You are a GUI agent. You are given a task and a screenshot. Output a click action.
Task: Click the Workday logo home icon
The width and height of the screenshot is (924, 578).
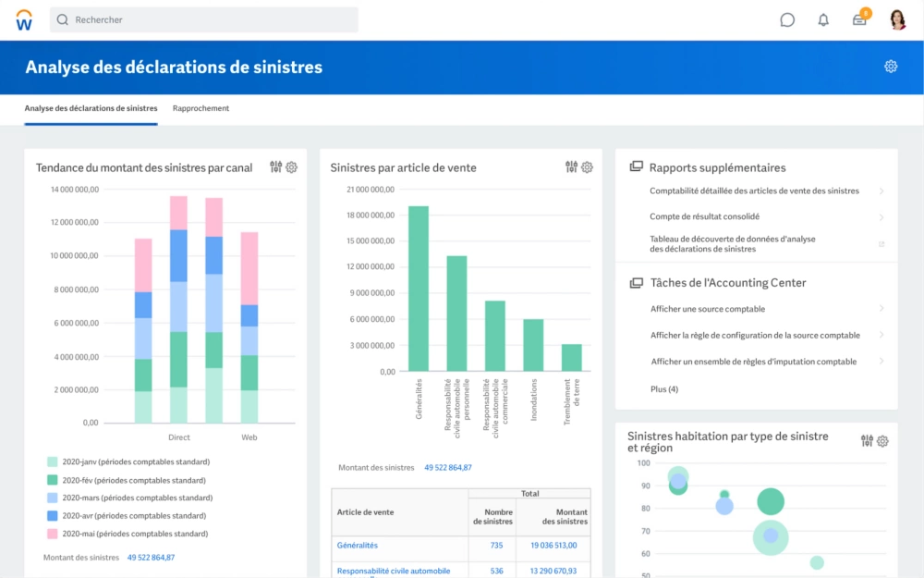tap(24, 19)
